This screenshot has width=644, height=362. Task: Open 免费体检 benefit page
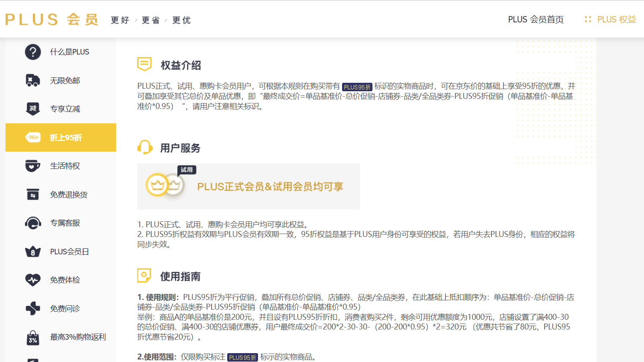point(61,280)
